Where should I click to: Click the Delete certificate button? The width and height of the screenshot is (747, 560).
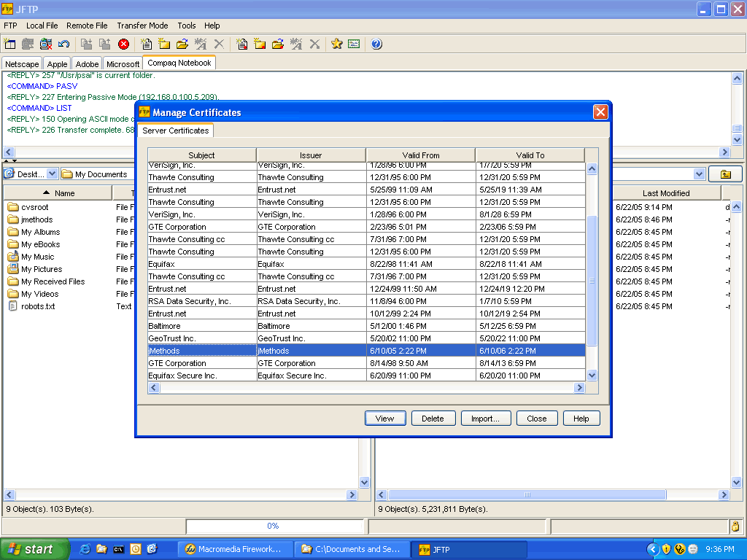click(433, 419)
